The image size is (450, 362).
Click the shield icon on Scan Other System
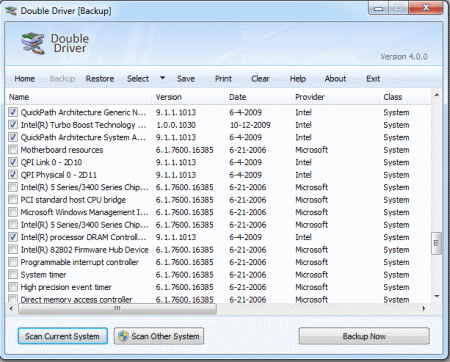(123, 336)
